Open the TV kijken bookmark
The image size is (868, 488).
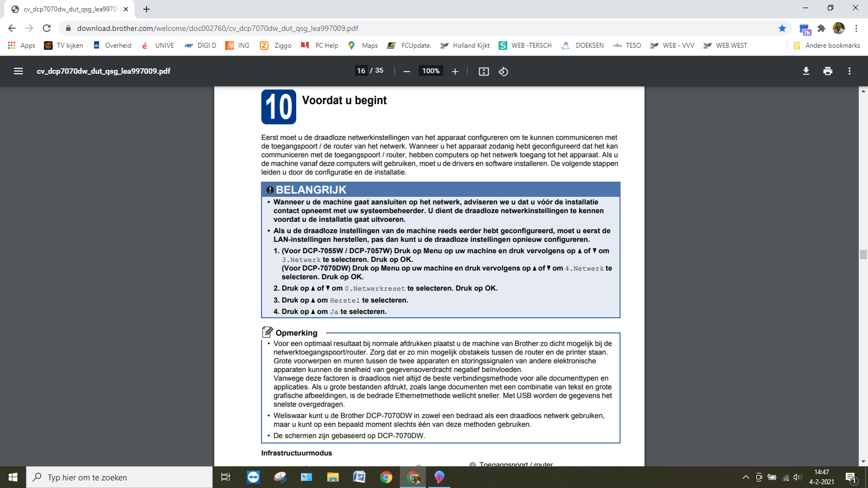pyautogui.click(x=64, y=46)
